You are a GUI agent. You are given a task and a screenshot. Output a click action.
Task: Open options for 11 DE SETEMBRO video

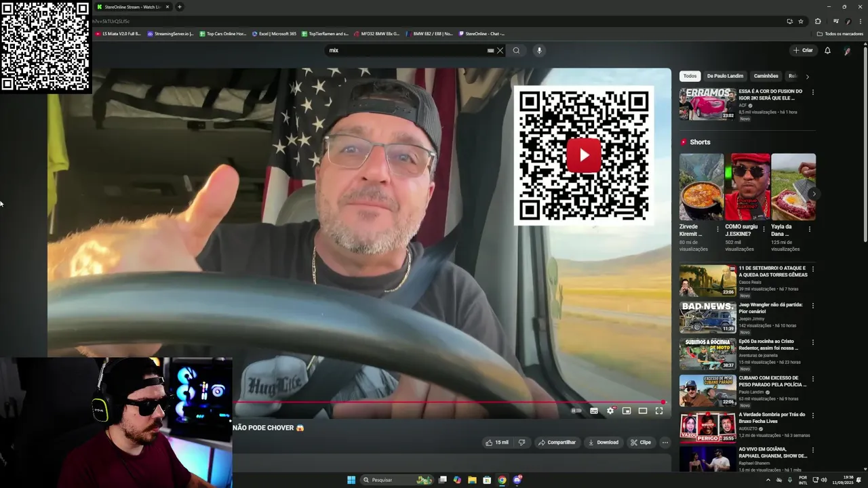(813, 269)
